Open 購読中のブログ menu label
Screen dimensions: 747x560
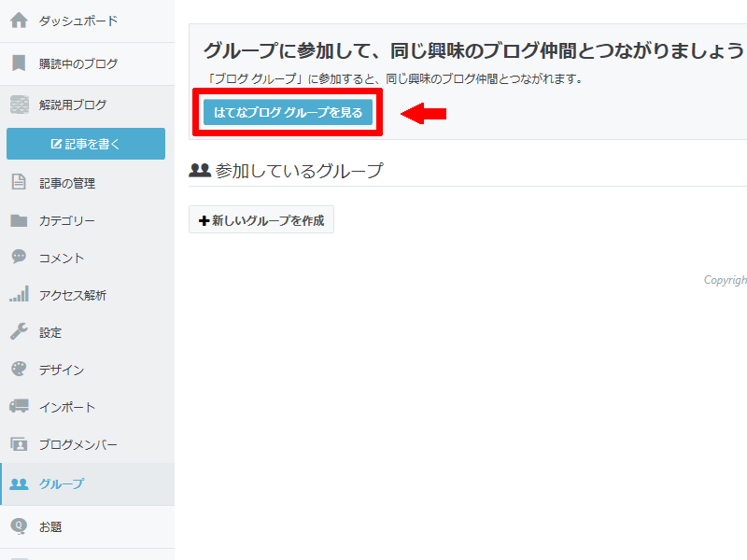click(78, 63)
